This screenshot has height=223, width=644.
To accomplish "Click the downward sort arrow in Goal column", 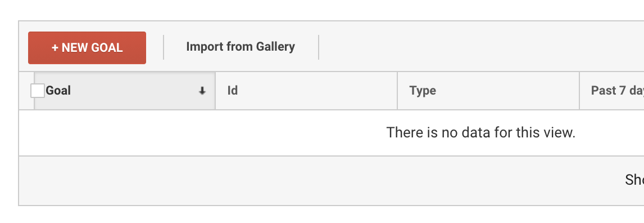I will click(x=202, y=91).
